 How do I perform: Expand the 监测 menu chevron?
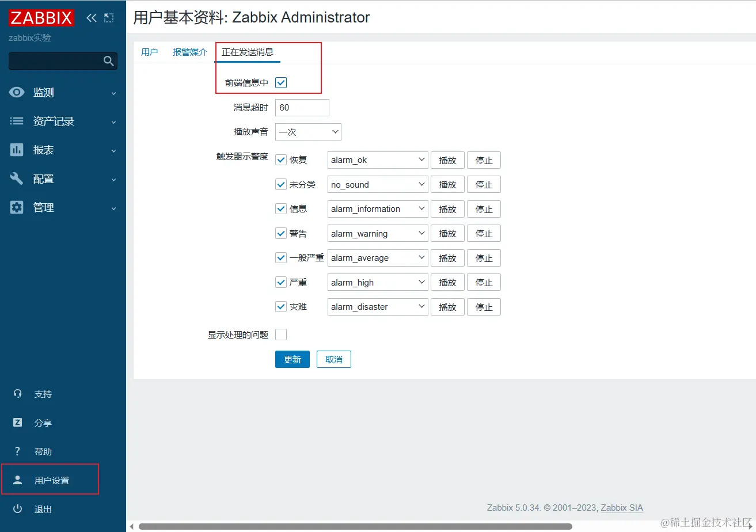[113, 93]
